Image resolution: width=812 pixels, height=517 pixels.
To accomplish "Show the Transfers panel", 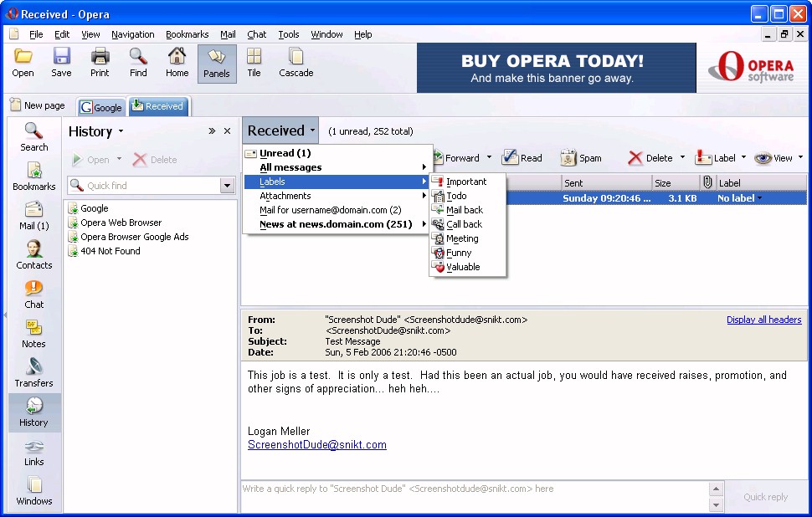I will pyautogui.click(x=34, y=373).
